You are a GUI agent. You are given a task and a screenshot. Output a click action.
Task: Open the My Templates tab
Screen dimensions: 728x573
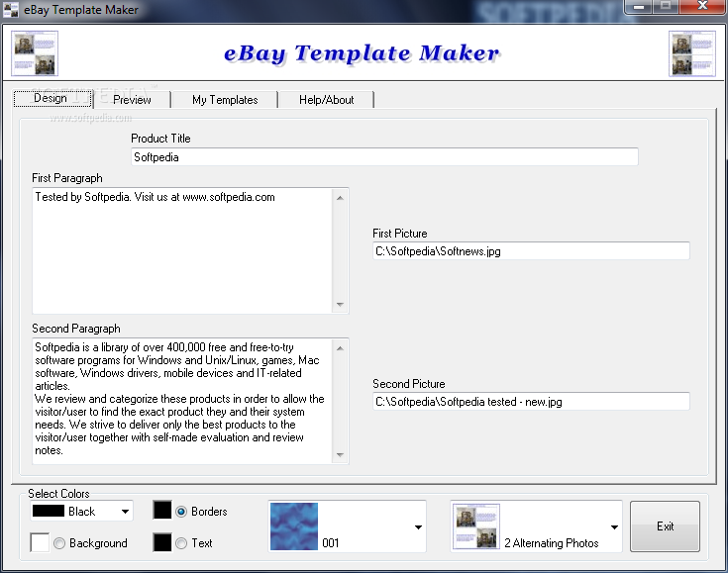point(225,100)
